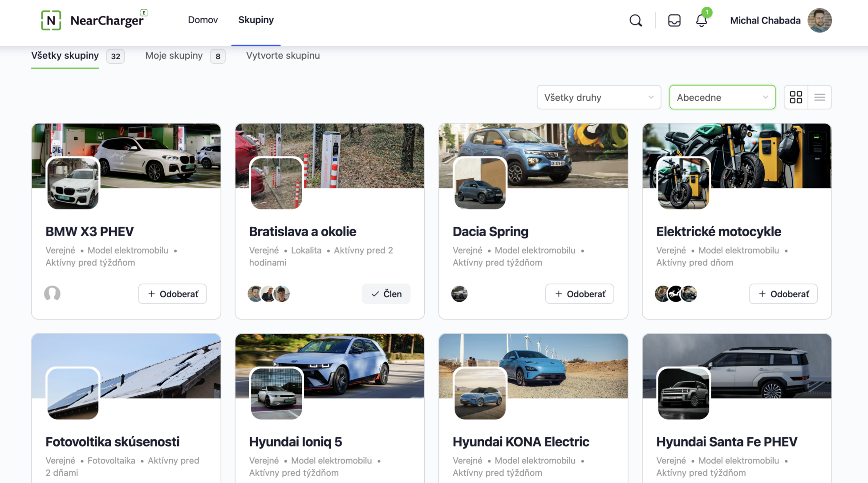The height and width of the screenshot is (483, 868).
Task: Click the NearCharger logo
Action: (94, 20)
